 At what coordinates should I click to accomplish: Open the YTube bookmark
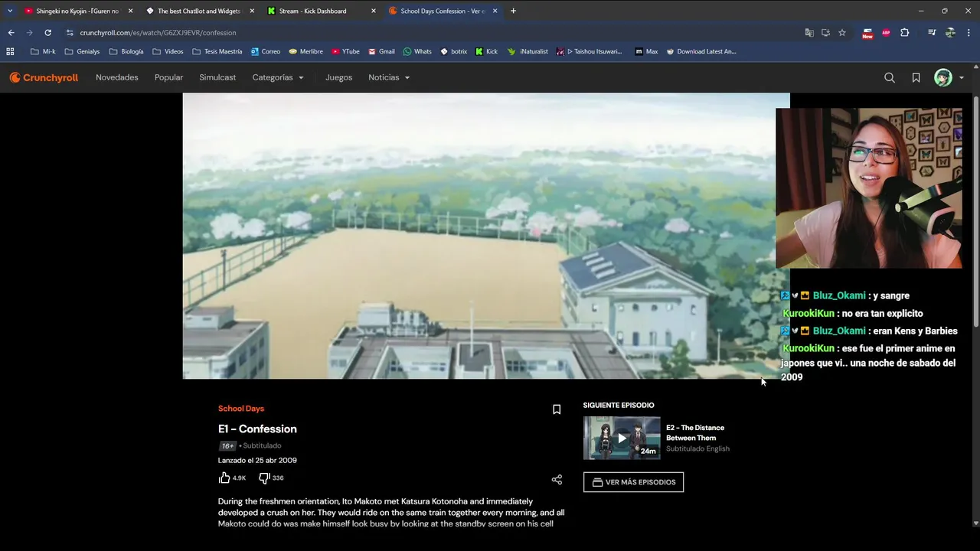tap(345, 51)
